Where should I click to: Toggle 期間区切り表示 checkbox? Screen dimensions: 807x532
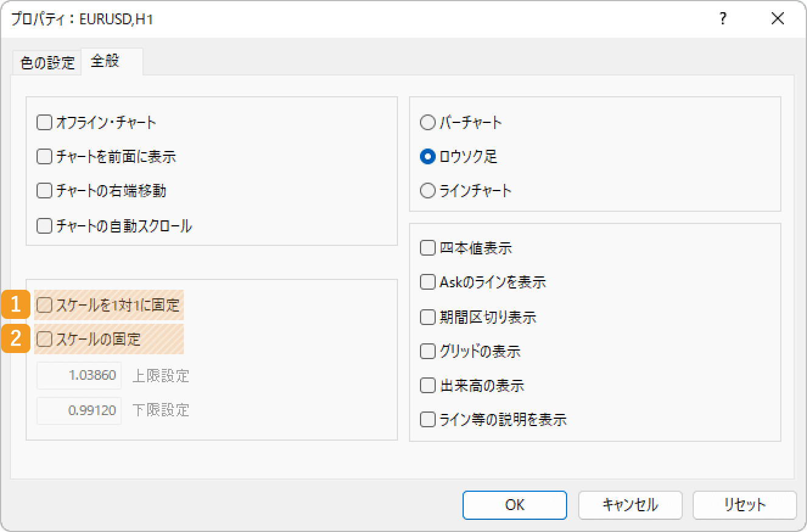(428, 317)
